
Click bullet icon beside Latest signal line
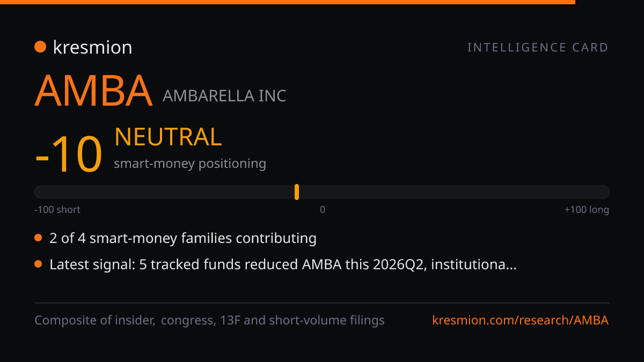(x=38, y=264)
